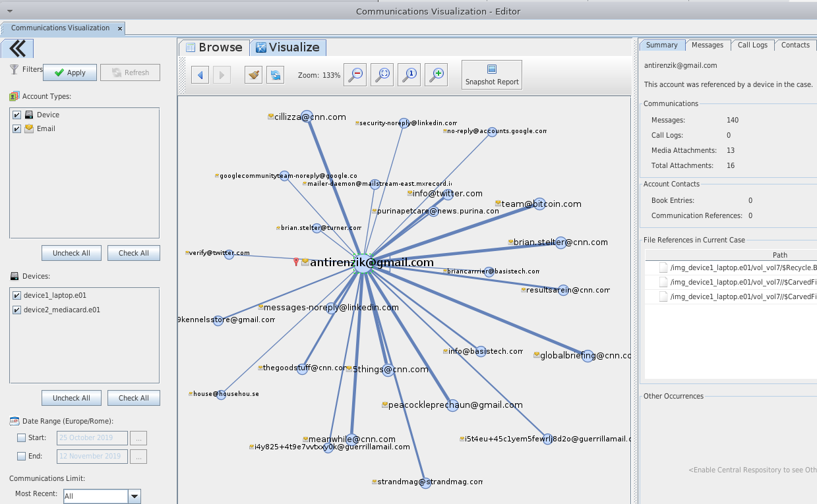Select the info@twitter.com node
The width and height of the screenshot is (817, 504).
pos(448,194)
